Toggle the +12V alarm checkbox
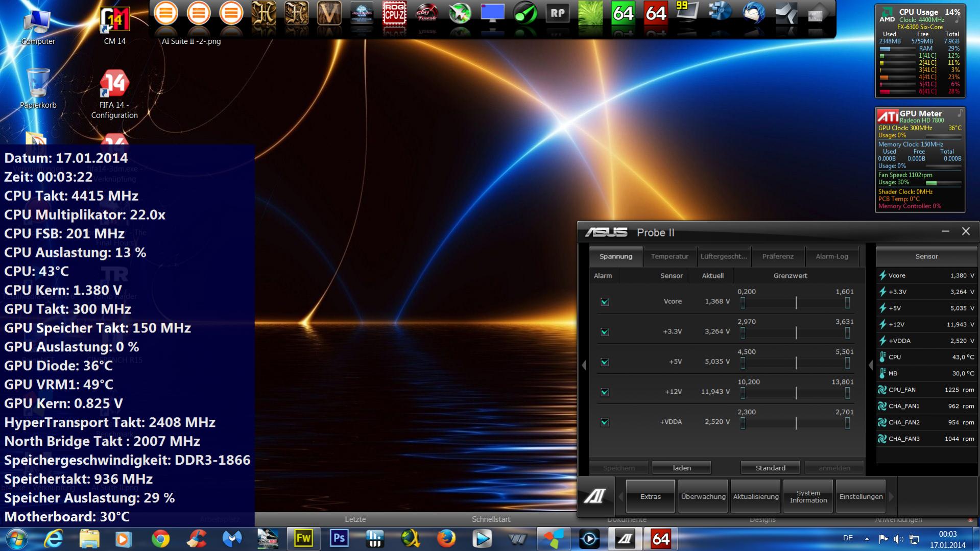980x551 pixels. [605, 392]
